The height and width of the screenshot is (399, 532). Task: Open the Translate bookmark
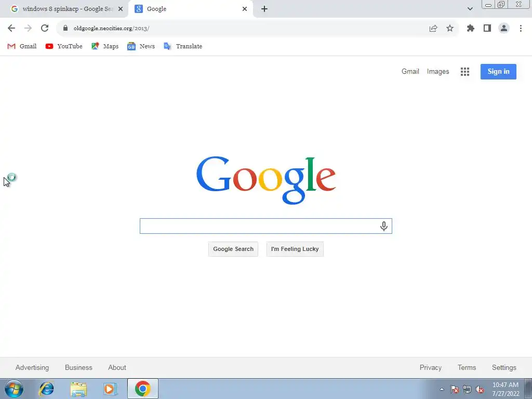click(x=182, y=46)
